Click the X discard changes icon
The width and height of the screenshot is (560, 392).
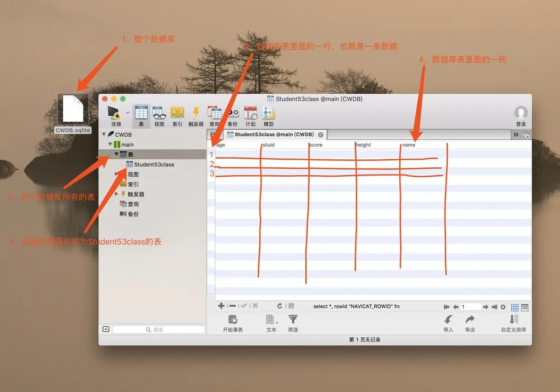click(x=255, y=306)
